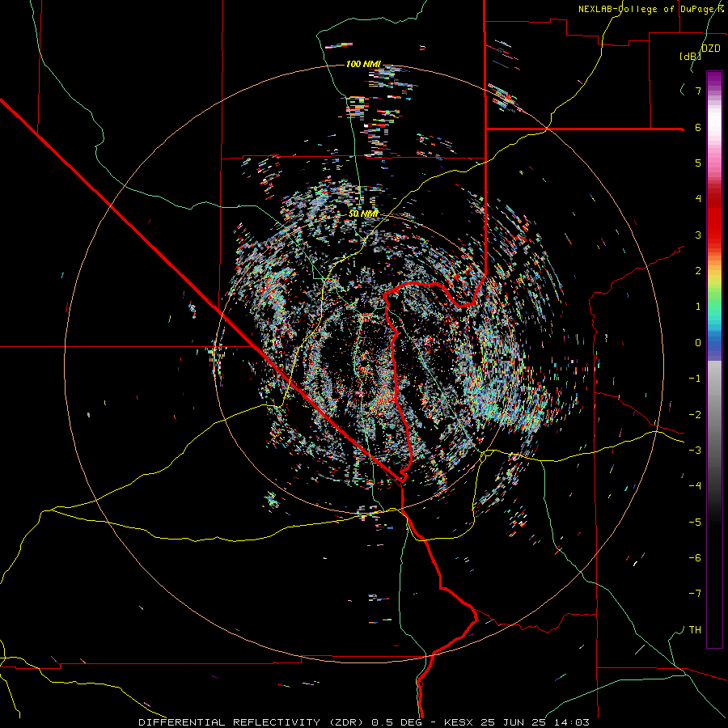Click the 'TH' label at the scale bottom

[x=695, y=630]
